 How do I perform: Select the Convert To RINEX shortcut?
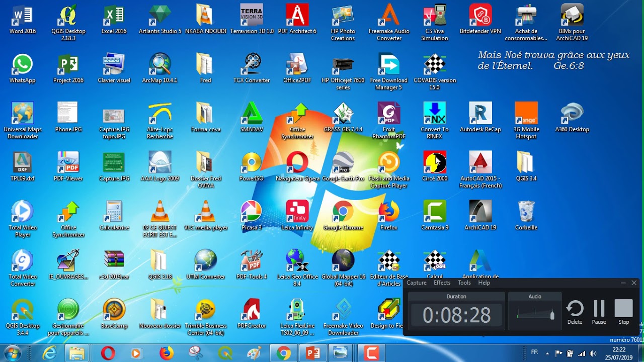(x=435, y=121)
